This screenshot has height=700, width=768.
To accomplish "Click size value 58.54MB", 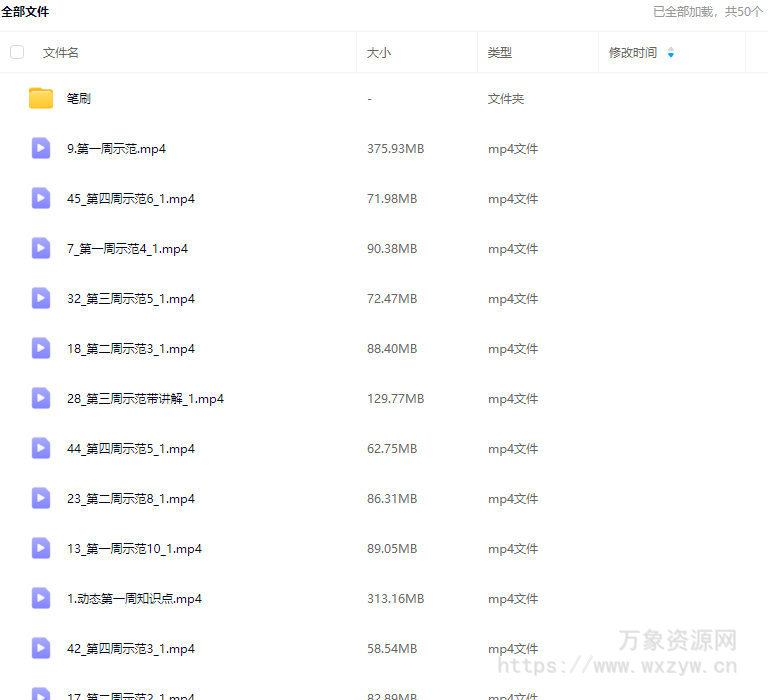I will point(392,648).
